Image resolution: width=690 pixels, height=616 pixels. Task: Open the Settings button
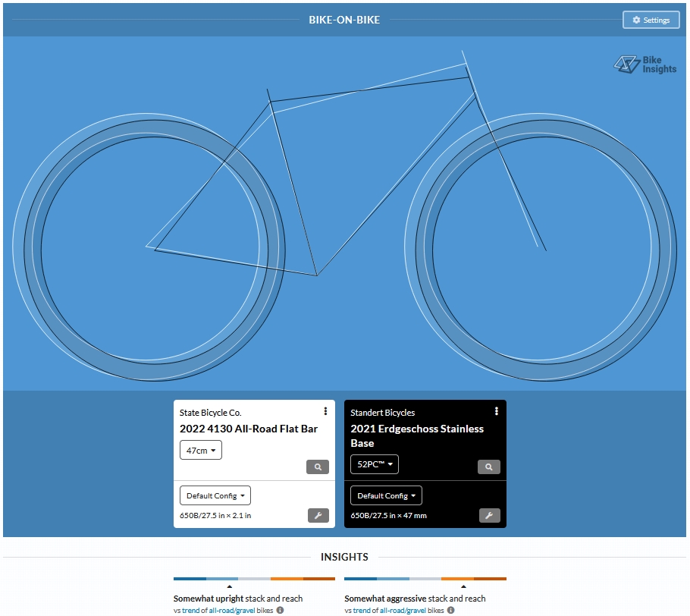click(x=651, y=20)
